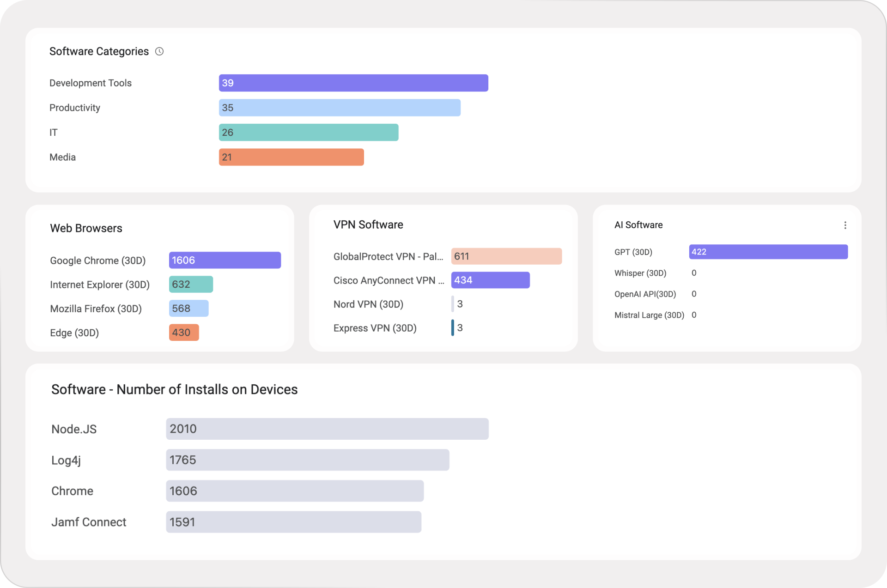Viewport: 887px width, 588px height.
Task: Click the clock icon beside Software Categories
Action: tap(159, 51)
